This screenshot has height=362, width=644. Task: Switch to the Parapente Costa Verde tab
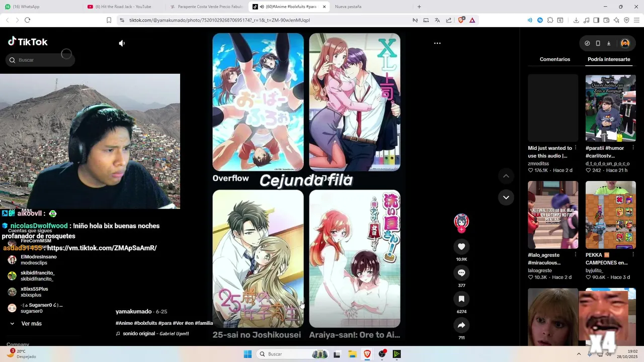click(206, 7)
